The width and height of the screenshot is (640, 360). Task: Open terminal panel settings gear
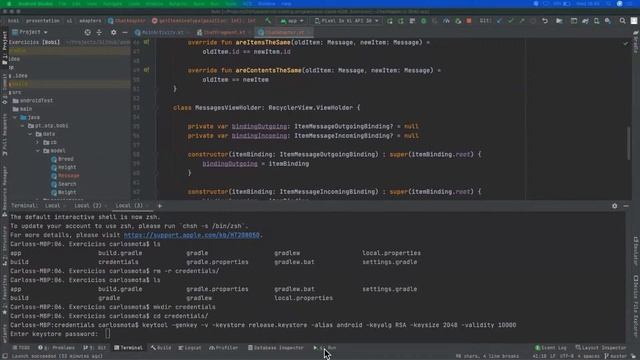(x=614, y=206)
